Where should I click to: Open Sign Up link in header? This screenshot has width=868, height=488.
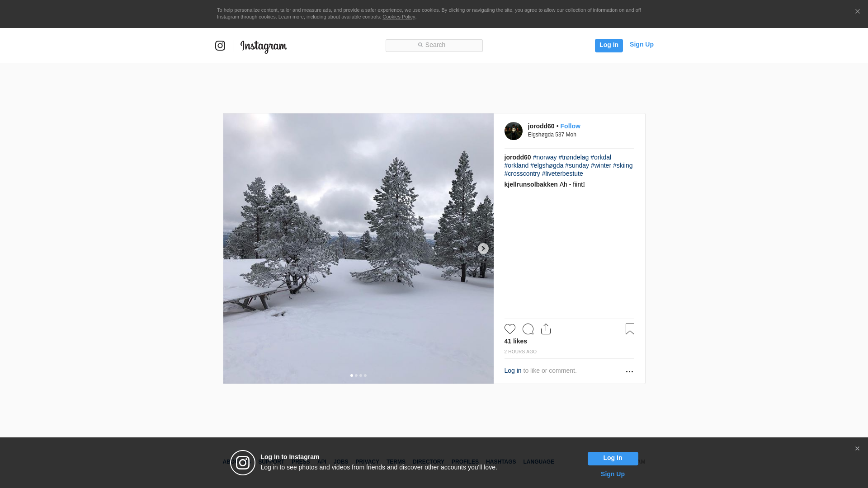tap(641, 44)
